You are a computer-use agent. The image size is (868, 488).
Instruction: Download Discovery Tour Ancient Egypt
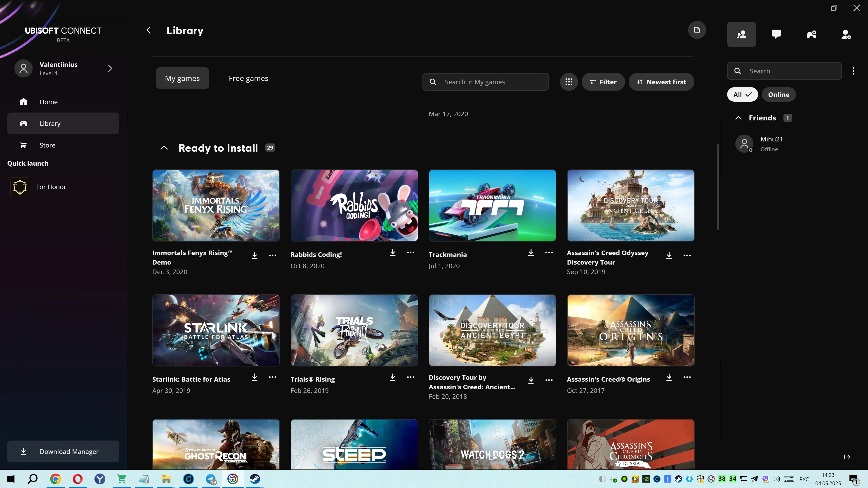coord(531,380)
